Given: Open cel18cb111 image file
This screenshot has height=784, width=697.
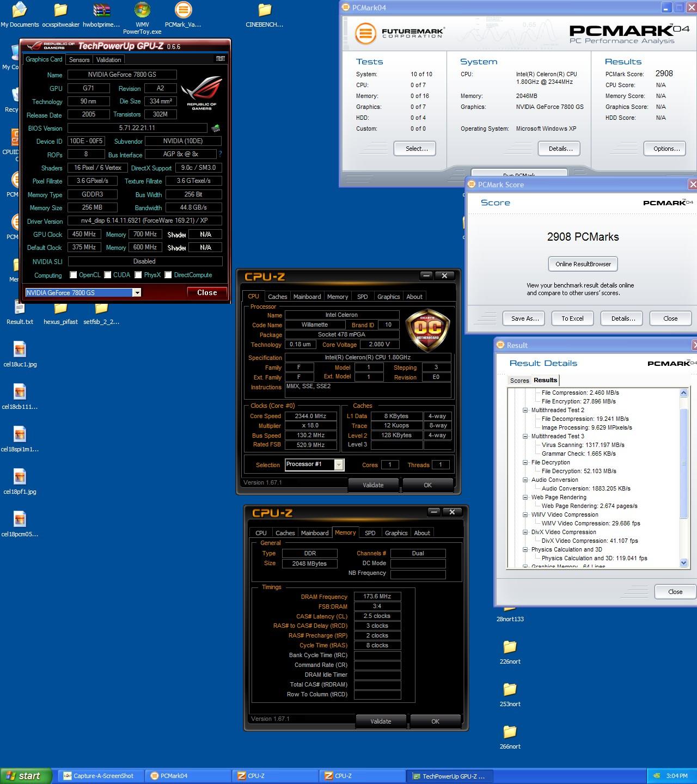Looking at the screenshot, I should coord(20,397).
